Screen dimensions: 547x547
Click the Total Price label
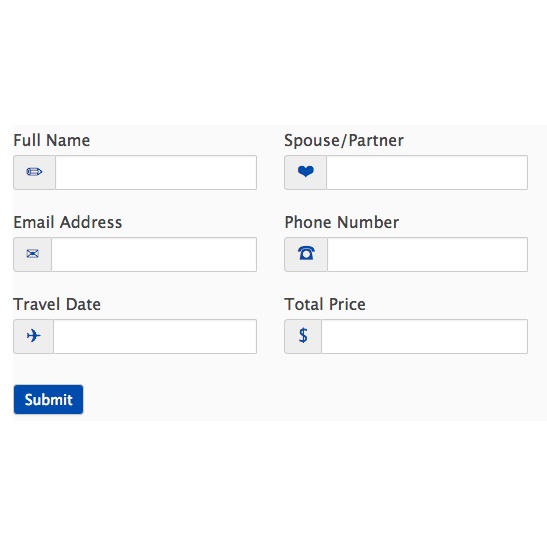click(325, 304)
